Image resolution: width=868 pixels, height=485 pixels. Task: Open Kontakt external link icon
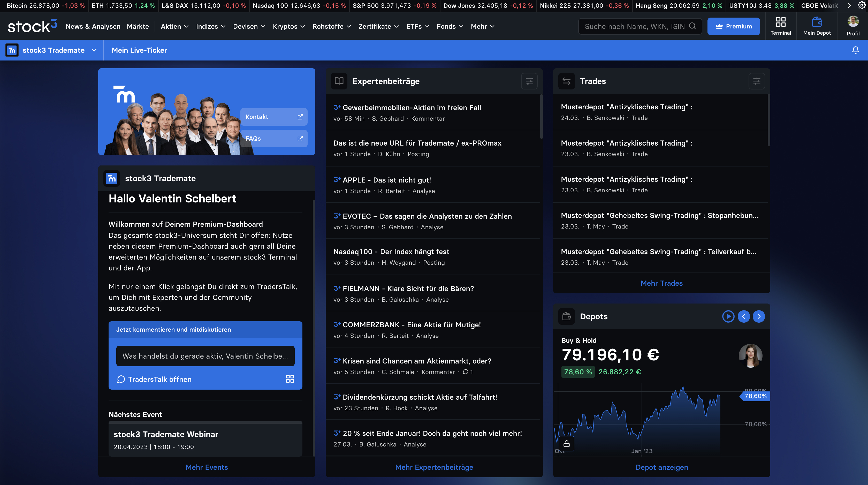coord(300,117)
